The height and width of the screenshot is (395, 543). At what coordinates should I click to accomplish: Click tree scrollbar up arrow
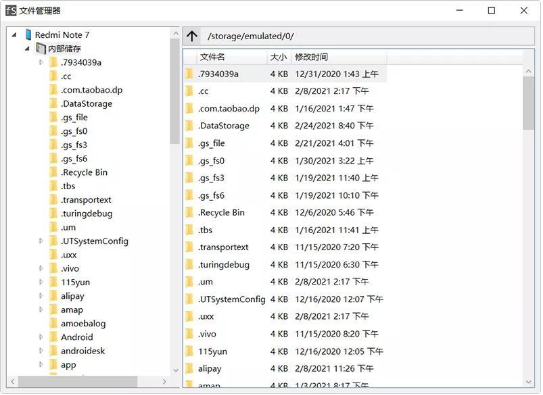(176, 34)
